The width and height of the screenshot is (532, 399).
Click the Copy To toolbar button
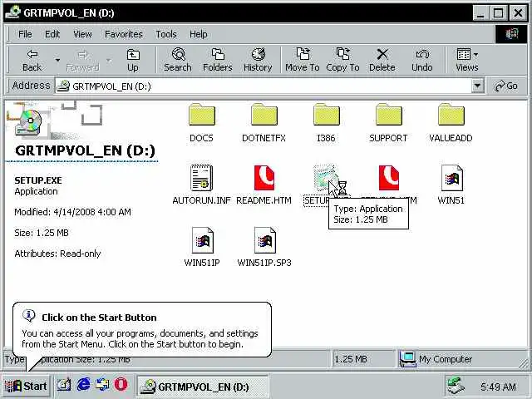(342, 60)
